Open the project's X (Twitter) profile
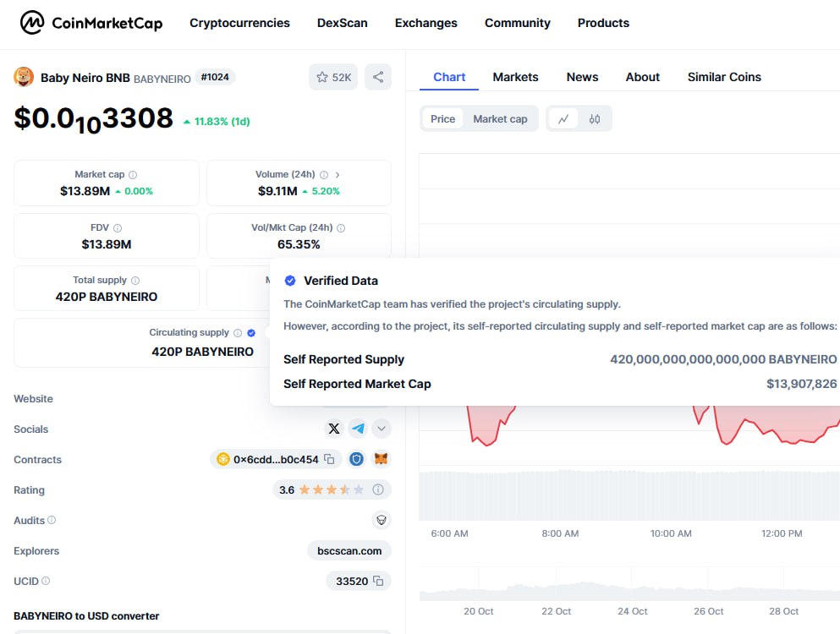The width and height of the screenshot is (840, 634). [x=334, y=429]
